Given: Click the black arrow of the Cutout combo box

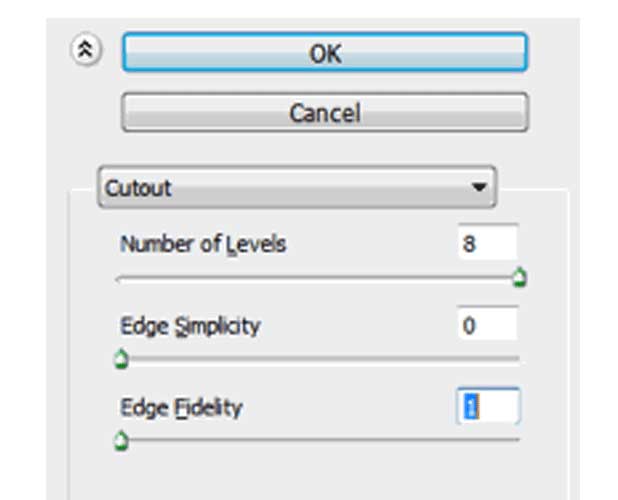Looking at the screenshot, I should (479, 187).
